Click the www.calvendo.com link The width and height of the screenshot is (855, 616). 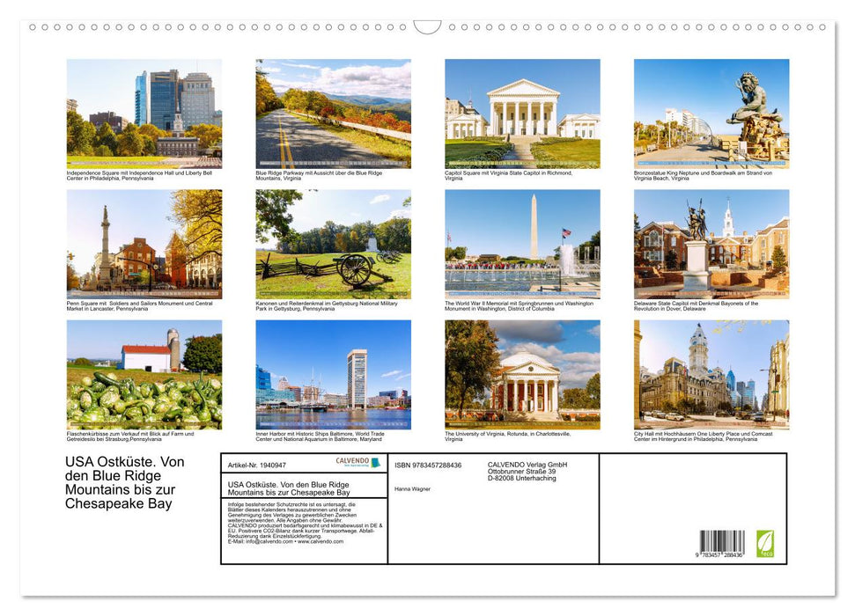point(318,543)
